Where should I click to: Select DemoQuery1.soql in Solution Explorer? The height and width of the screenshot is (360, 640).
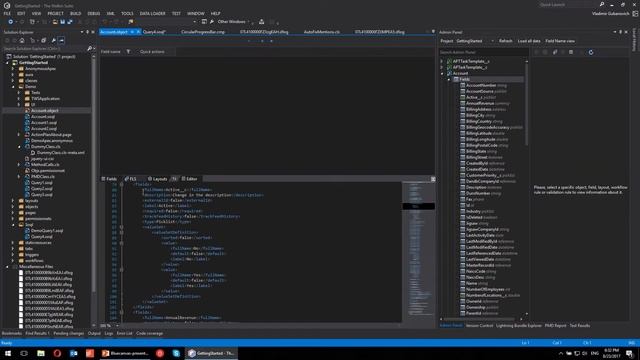click(x=47, y=231)
